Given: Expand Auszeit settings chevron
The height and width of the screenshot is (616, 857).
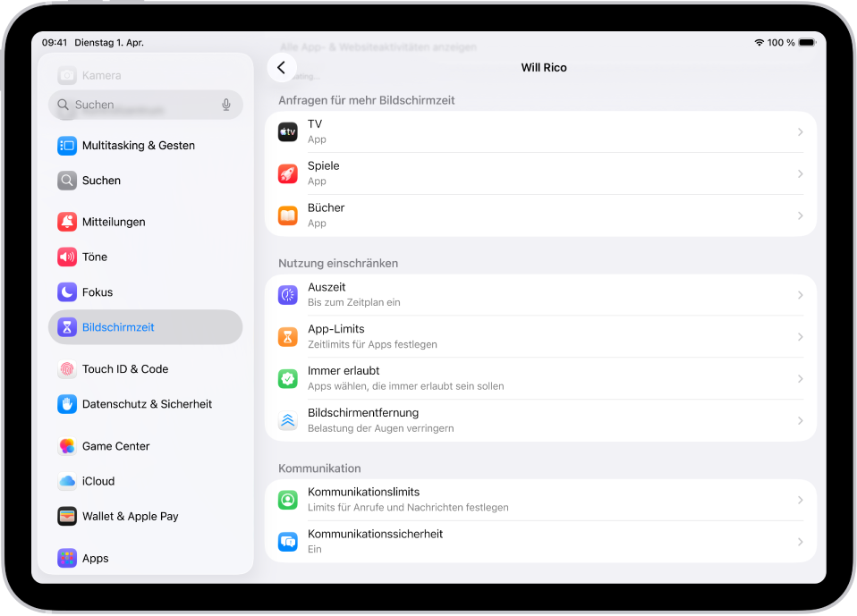Looking at the screenshot, I should point(800,295).
